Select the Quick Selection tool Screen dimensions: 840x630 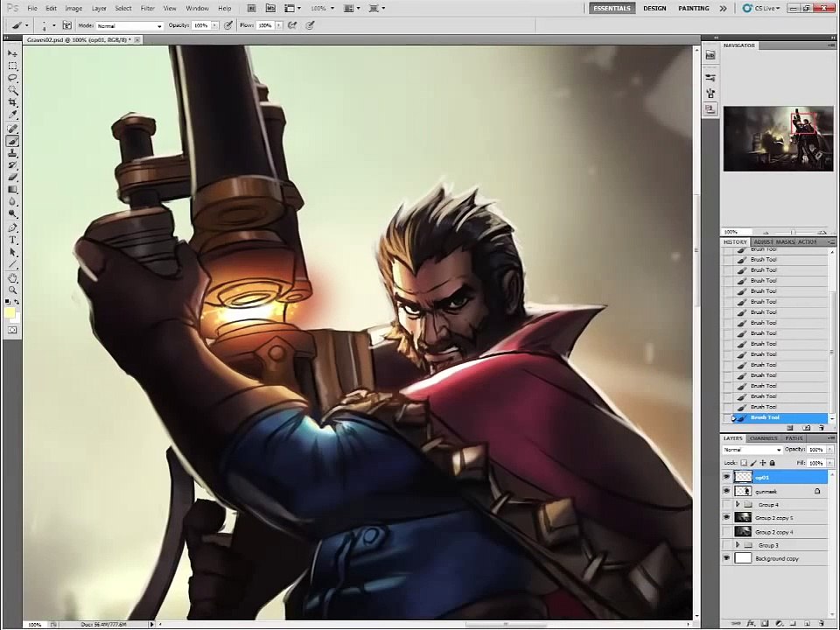(12, 90)
